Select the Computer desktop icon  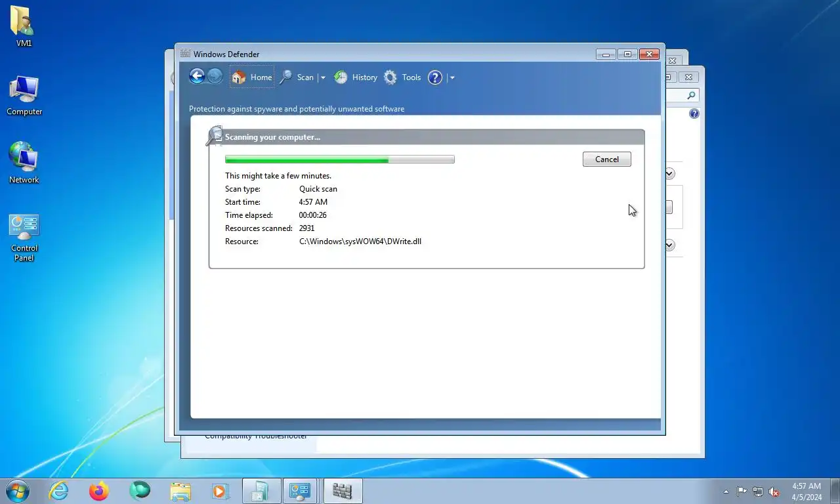point(24,96)
